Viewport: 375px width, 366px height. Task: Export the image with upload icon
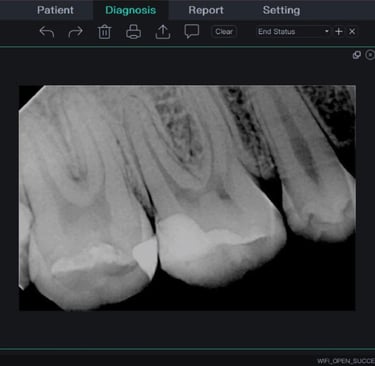pyautogui.click(x=163, y=32)
